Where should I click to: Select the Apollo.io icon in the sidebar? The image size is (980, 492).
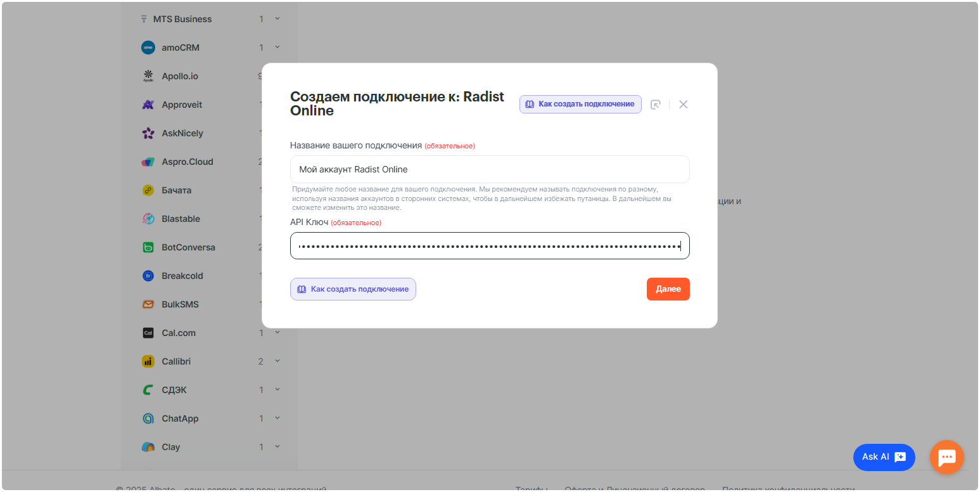click(x=148, y=75)
